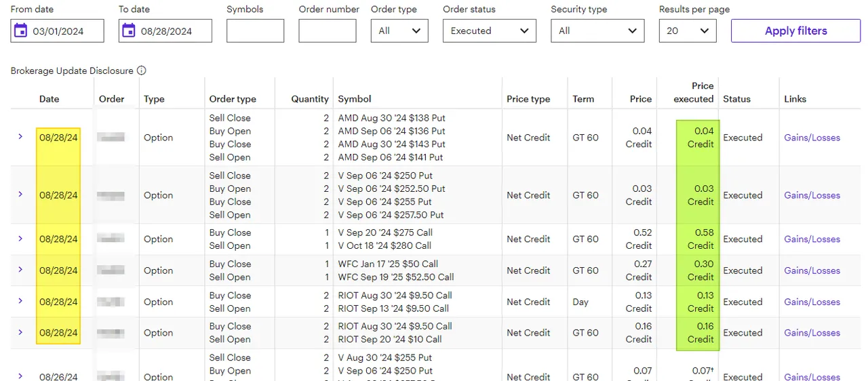Image resolution: width=868 pixels, height=381 pixels.
Task: Select AMD Aug 30 '24 $138 Put symbol
Action: pyautogui.click(x=391, y=118)
